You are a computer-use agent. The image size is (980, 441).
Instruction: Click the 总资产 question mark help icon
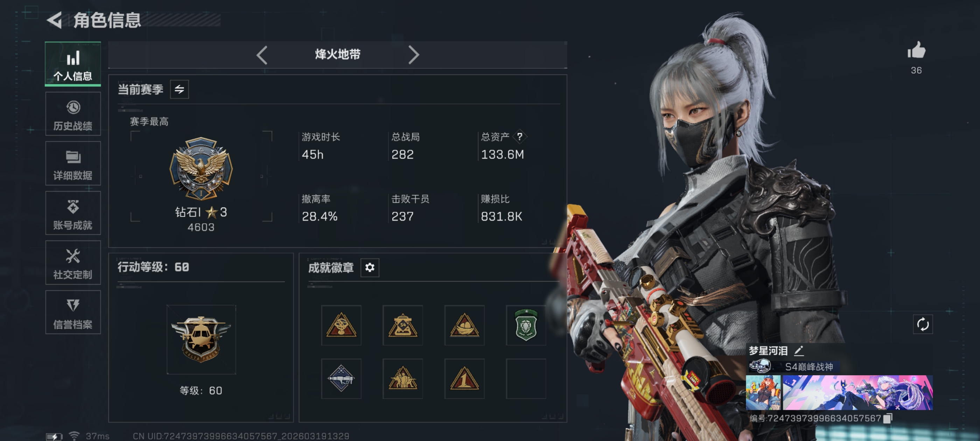tap(519, 136)
